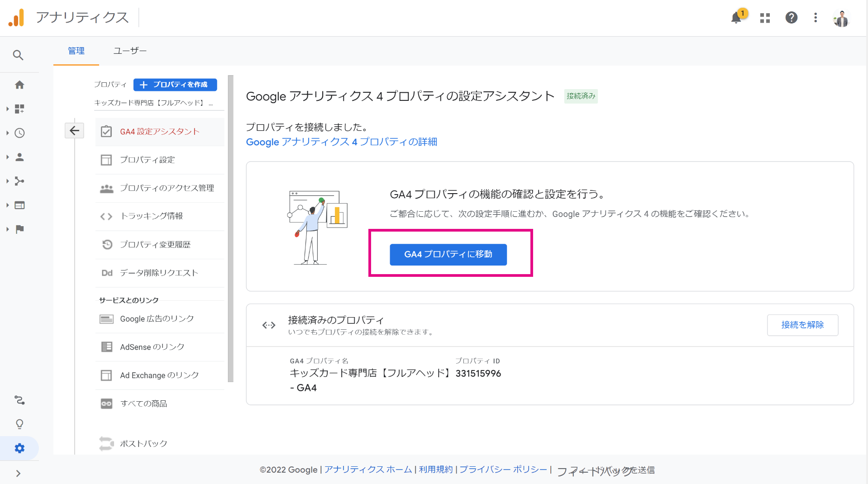Expand the Realtime clock report section
868x484 pixels.
pos(19,133)
